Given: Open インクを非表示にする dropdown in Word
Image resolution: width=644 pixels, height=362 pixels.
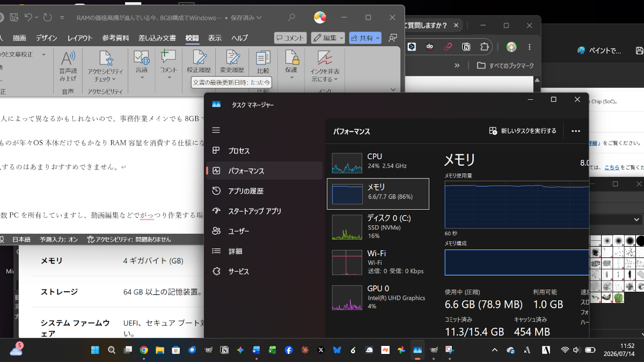Looking at the screenshot, I should [325, 66].
